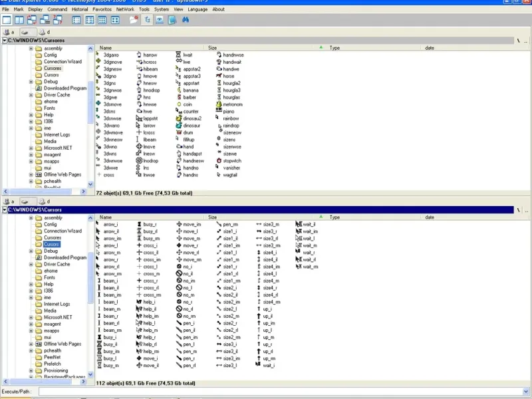Select the stopwtch cursor file icon

[x=219, y=161]
